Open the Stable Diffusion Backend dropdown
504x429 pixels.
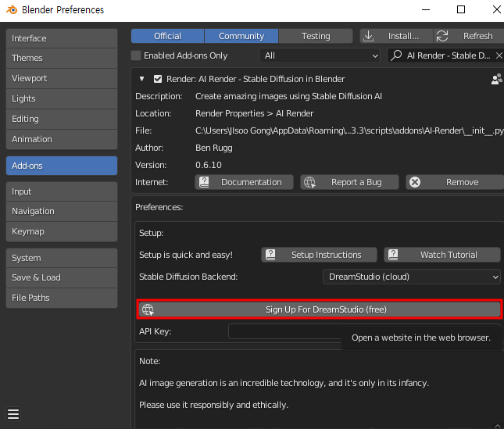[412, 277]
